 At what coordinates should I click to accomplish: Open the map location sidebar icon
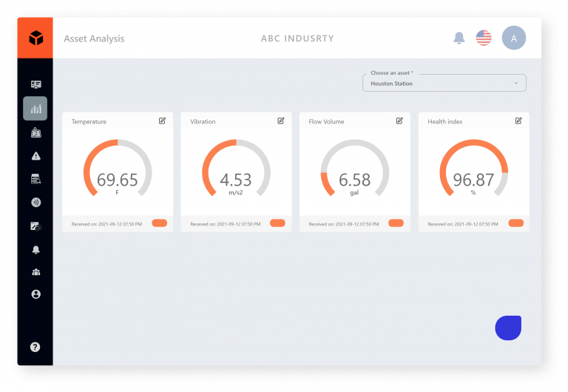click(x=35, y=132)
